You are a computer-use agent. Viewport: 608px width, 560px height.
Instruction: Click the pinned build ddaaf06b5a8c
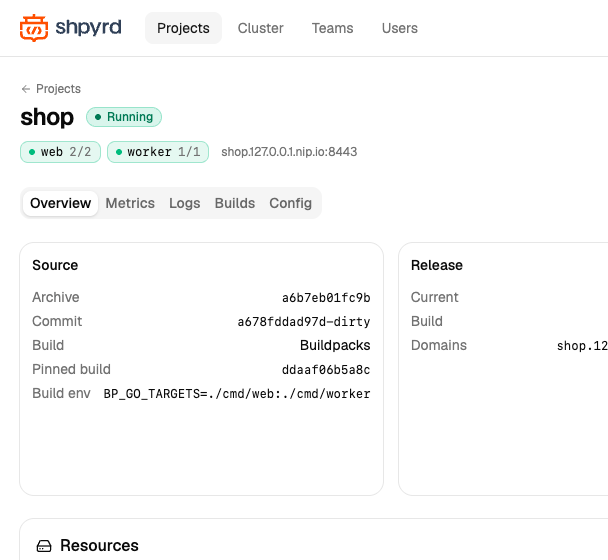click(x=326, y=370)
